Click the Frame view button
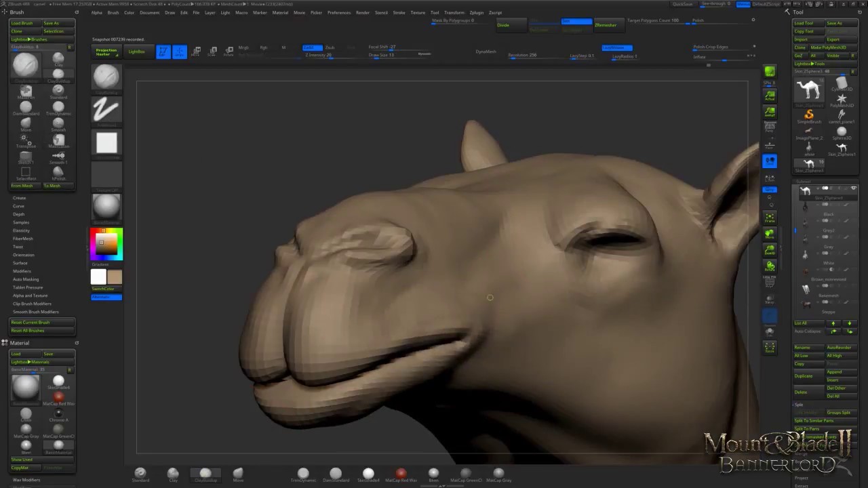The width and height of the screenshot is (868, 488). (770, 218)
